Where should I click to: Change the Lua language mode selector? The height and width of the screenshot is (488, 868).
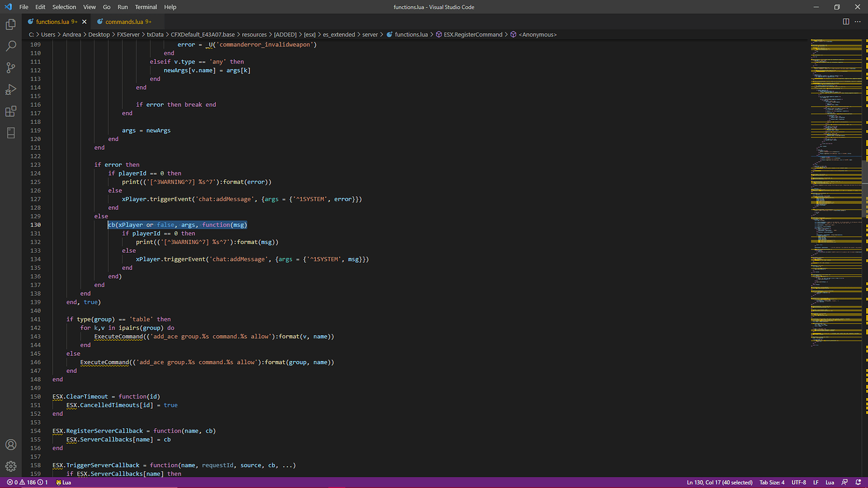click(x=830, y=482)
